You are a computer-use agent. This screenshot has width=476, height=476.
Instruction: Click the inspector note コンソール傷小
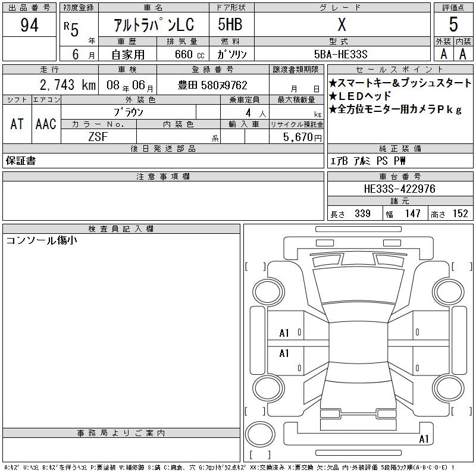[x=42, y=240]
